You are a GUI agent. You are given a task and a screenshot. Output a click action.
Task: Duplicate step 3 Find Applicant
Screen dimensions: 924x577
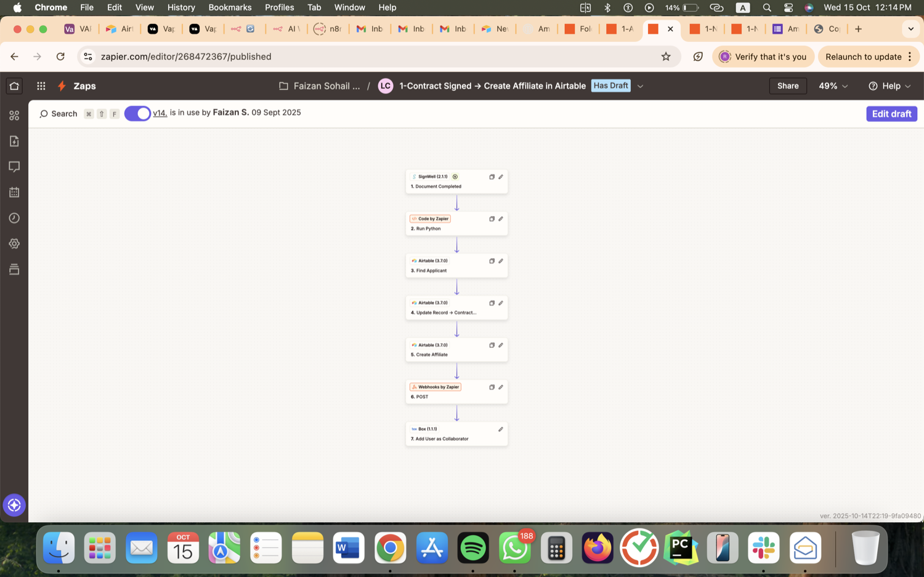[x=492, y=261]
